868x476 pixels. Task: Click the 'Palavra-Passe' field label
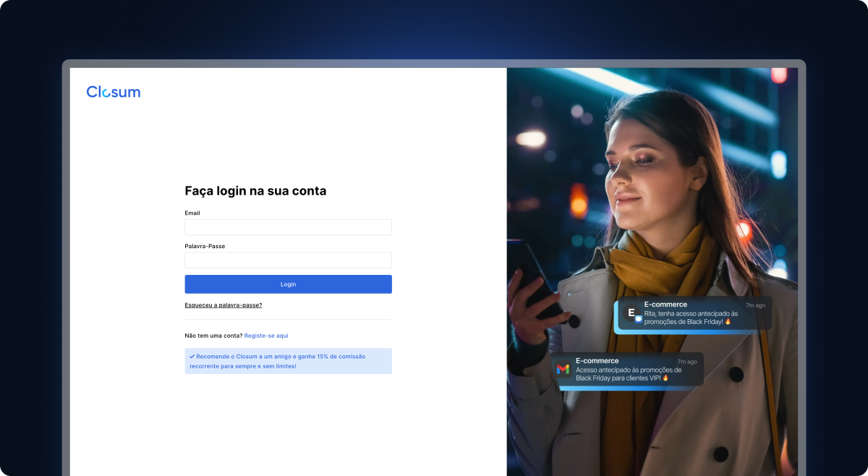205,246
